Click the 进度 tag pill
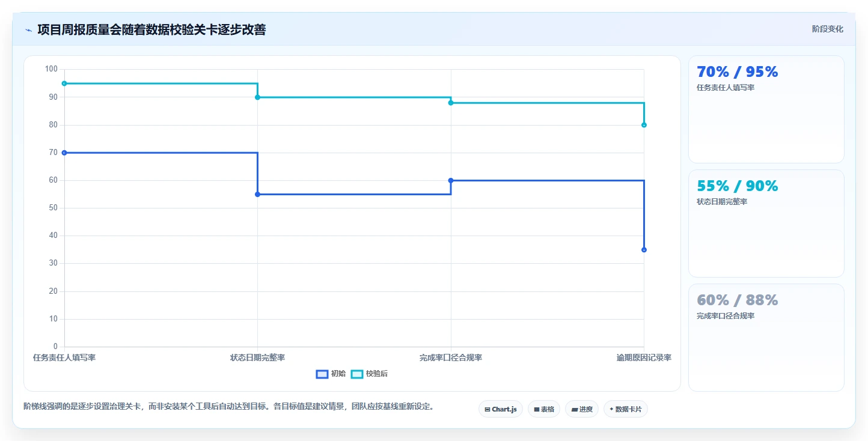Viewport: 868px width, 441px height. [x=582, y=409]
